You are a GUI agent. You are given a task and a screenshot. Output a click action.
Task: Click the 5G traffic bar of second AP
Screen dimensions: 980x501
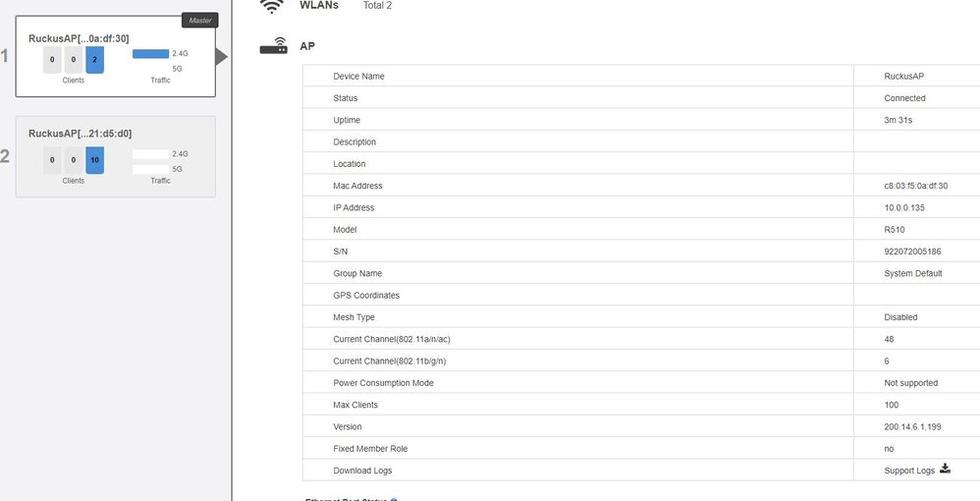coord(150,169)
